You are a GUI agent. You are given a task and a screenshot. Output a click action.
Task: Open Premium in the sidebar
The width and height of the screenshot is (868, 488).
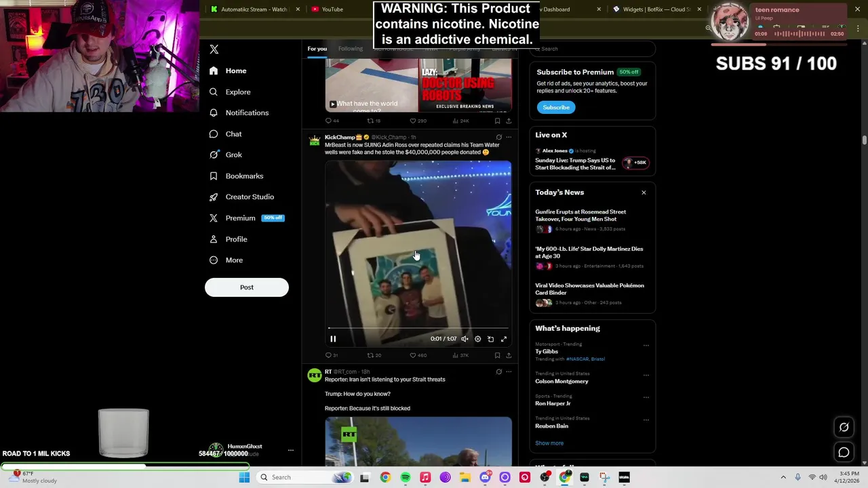tap(246, 218)
